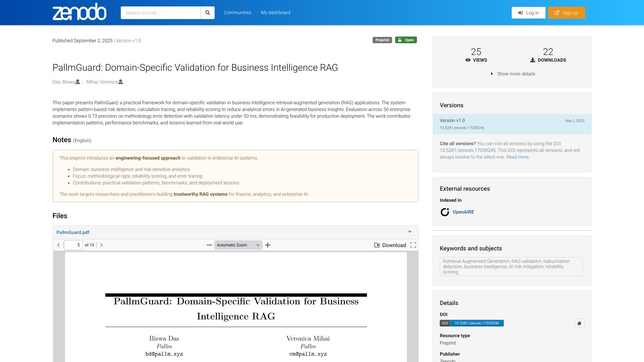Click the Log in button
The height and width of the screenshot is (362, 644).
click(529, 13)
